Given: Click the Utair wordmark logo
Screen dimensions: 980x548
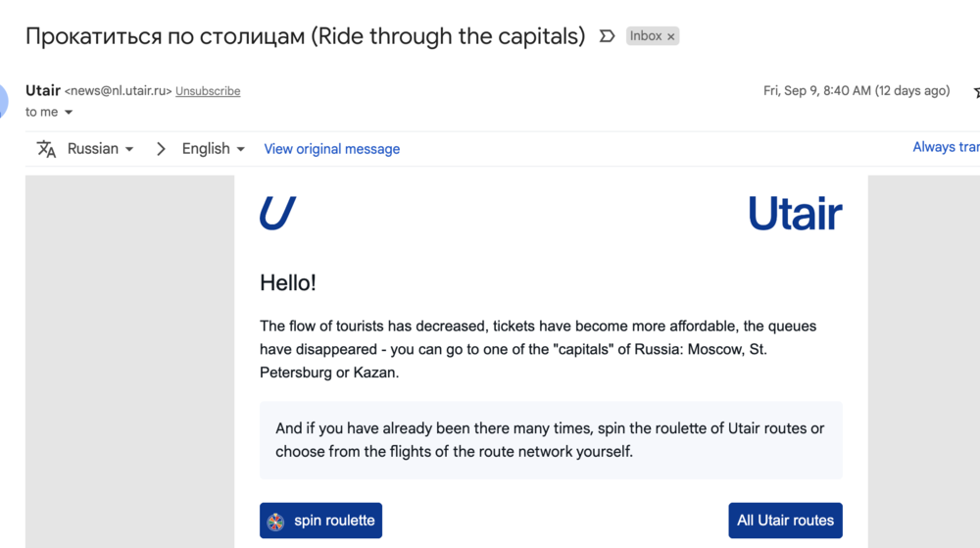Looking at the screenshot, I should click(x=795, y=213).
